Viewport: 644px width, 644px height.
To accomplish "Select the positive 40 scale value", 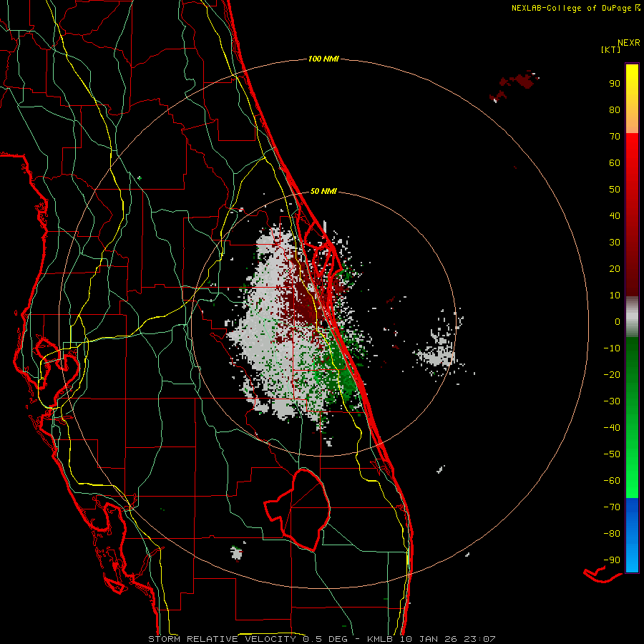I will tap(615, 215).
